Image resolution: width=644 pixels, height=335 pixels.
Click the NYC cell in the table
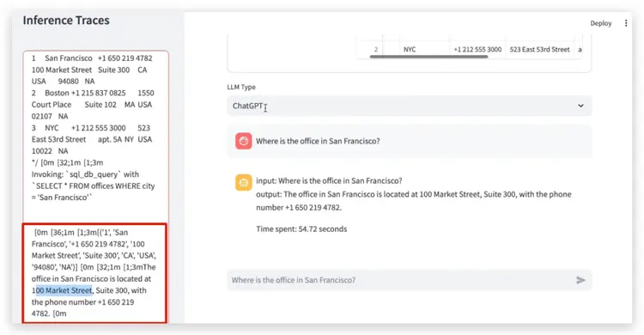click(x=410, y=49)
